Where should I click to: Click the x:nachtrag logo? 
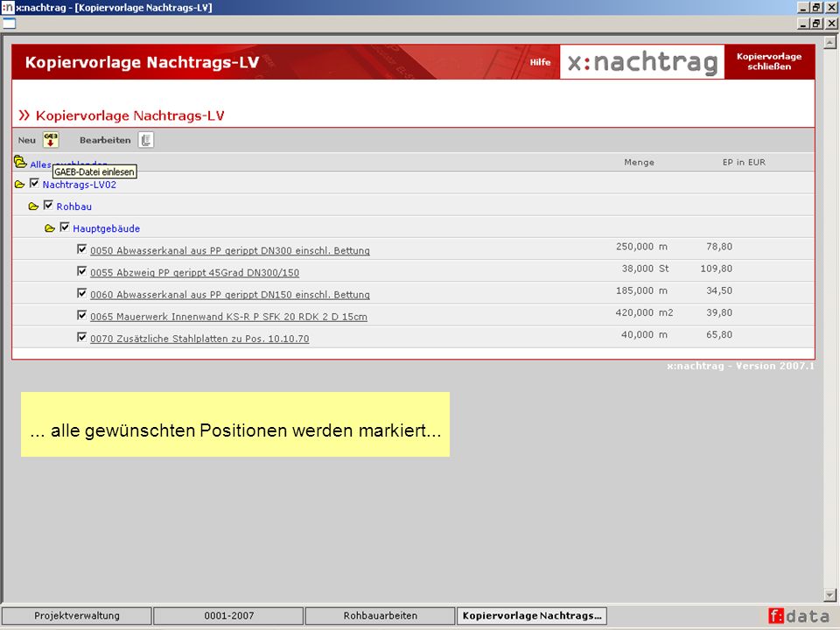click(641, 62)
